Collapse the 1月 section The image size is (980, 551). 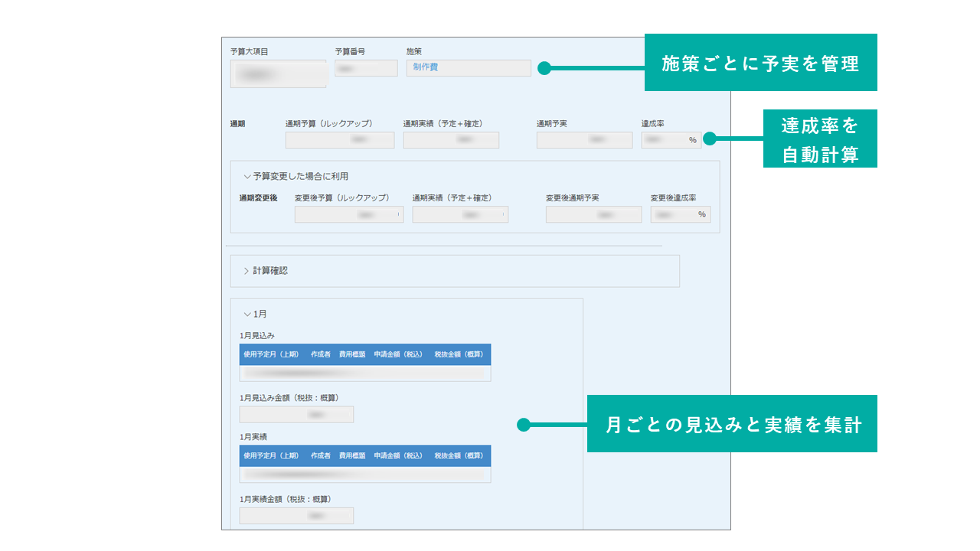[x=247, y=314]
